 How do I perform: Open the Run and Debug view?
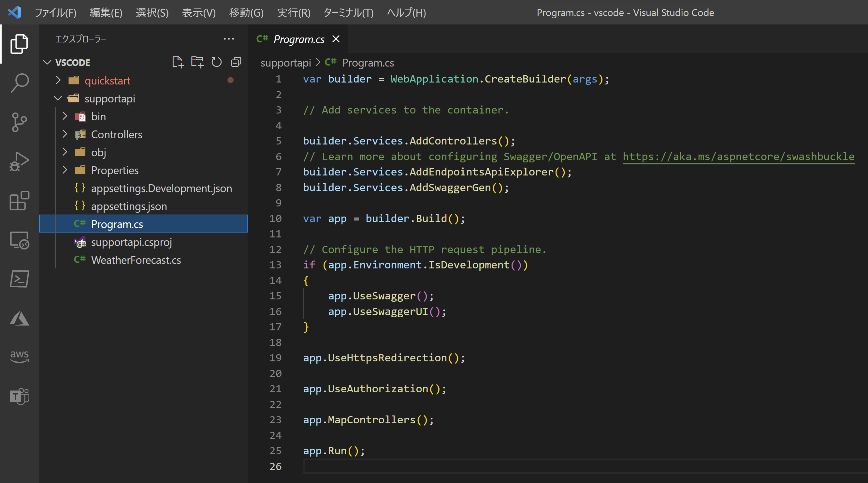(19, 161)
